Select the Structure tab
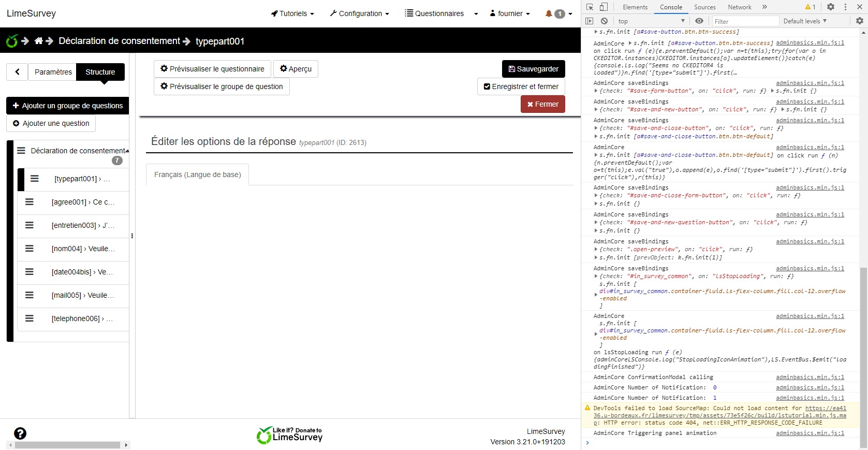The height and width of the screenshot is (450, 868). (x=100, y=72)
